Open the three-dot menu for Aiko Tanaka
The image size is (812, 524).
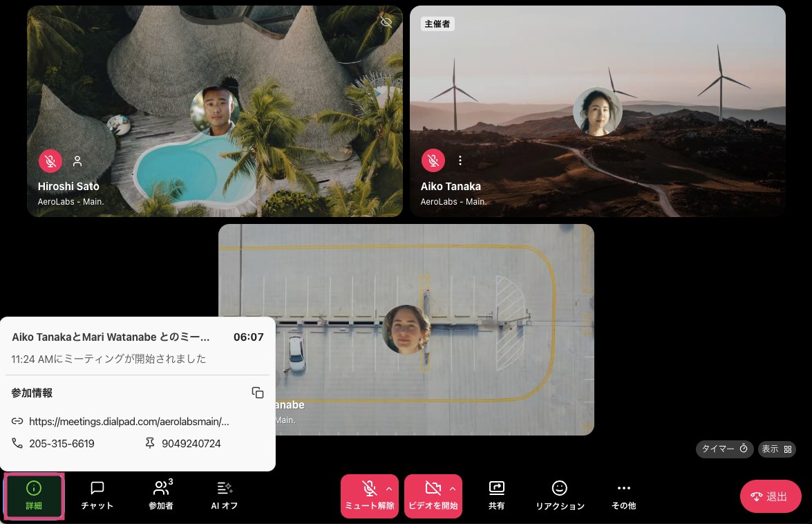[460, 161]
